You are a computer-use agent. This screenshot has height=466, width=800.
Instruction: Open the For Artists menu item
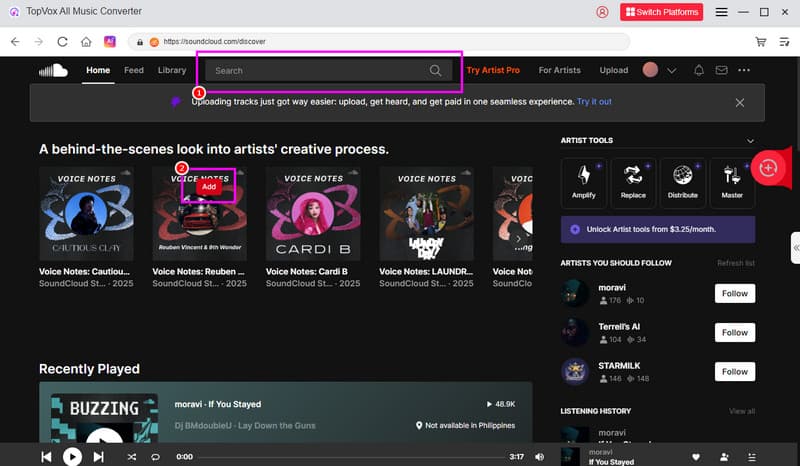560,70
